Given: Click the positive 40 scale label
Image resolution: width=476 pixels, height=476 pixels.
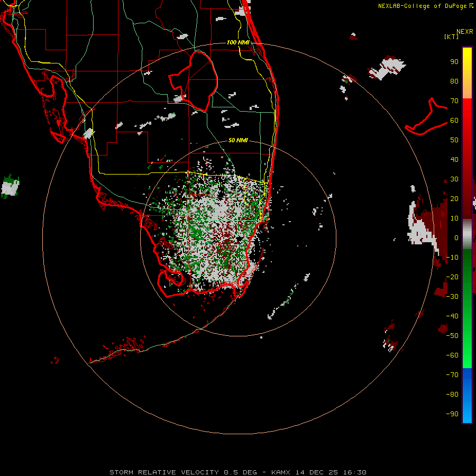Looking at the screenshot, I should click(454, 160).
